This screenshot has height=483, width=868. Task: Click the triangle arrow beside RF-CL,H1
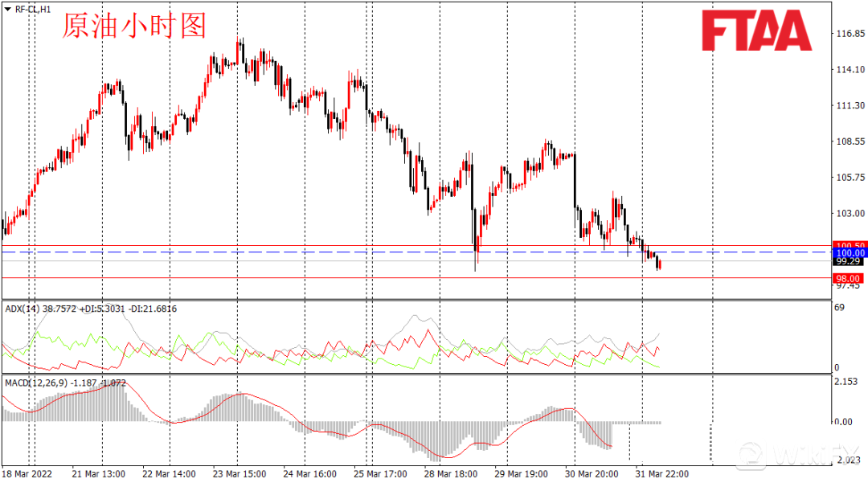7,9
